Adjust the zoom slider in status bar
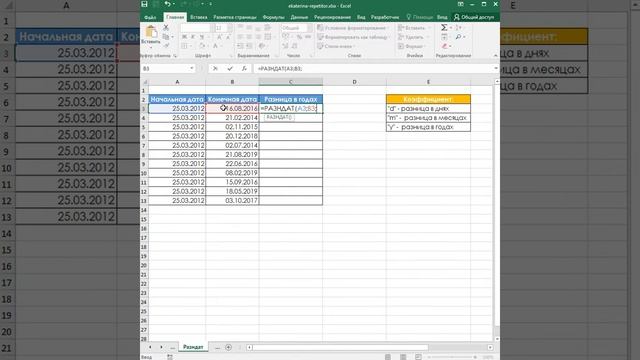Image resolution: width=640 pixels, height=360 pixels. [x=452, y=357]
